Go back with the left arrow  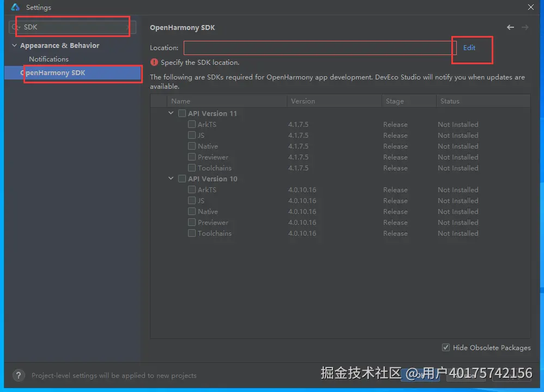click(510, 27)
